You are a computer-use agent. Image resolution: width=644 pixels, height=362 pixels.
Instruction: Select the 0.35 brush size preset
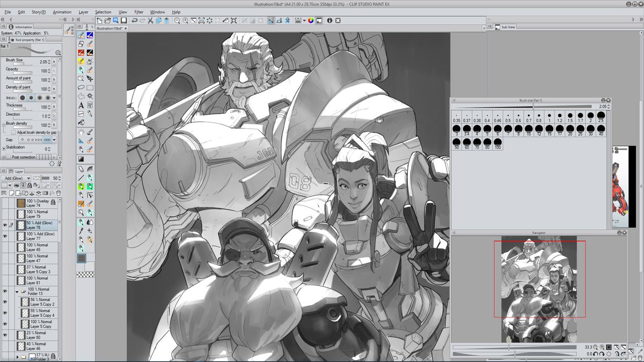tap(457, 117)
